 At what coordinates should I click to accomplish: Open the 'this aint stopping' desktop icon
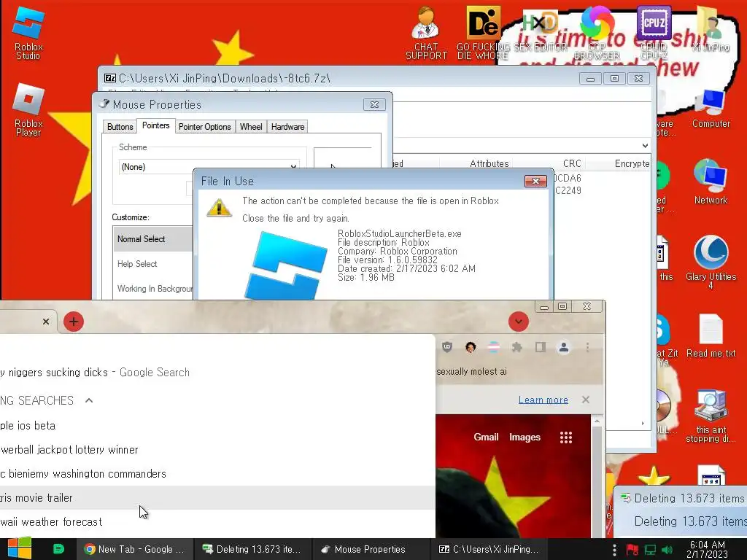click(x=711, y=416)
